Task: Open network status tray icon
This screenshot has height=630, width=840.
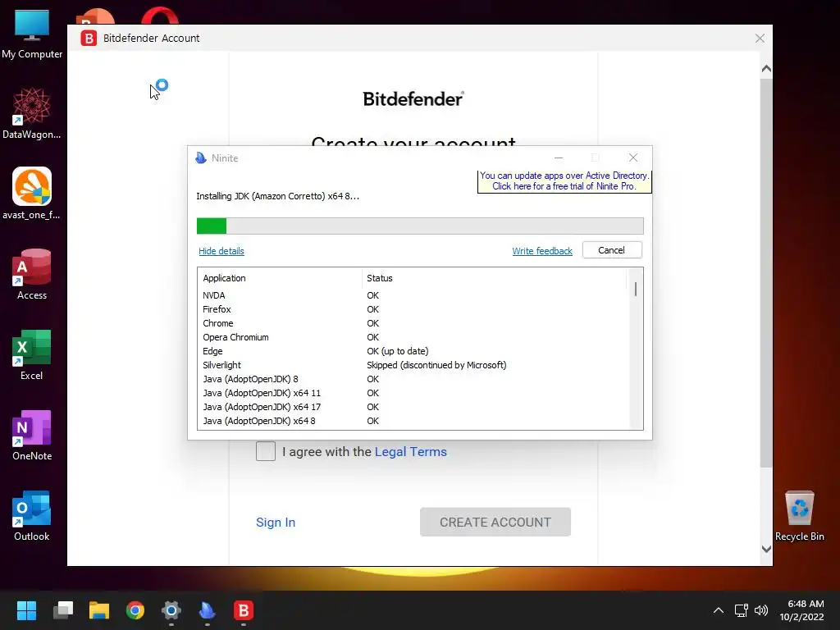Action: [741, 610]
